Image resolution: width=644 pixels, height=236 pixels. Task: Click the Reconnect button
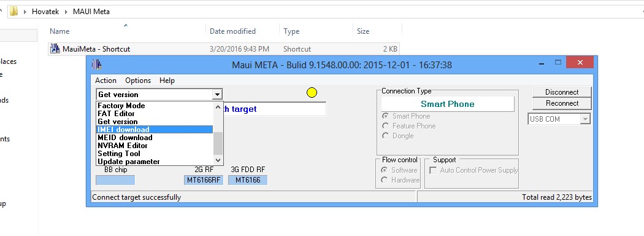point(562,103)
